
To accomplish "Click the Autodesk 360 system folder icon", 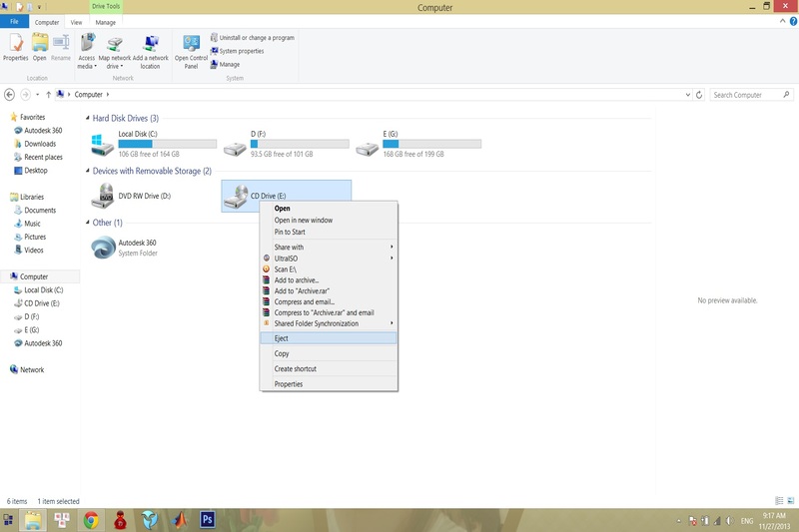I will (x=103, y=248).
